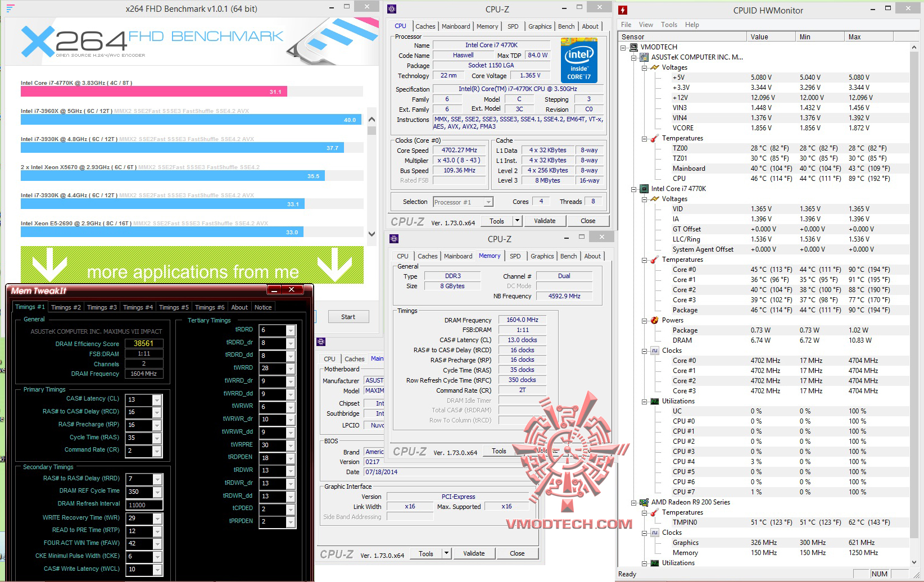Click the VMODTECH computer icon in HWMonitor tree
The height and width of the screenshot is (582, 924).
tap(634, 47)
